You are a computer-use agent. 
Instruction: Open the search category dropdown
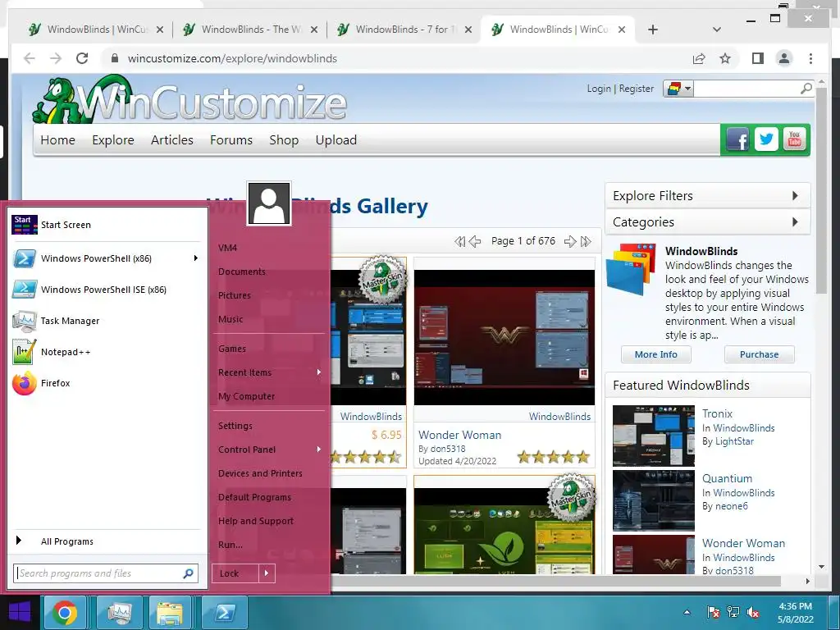point(678,89)
